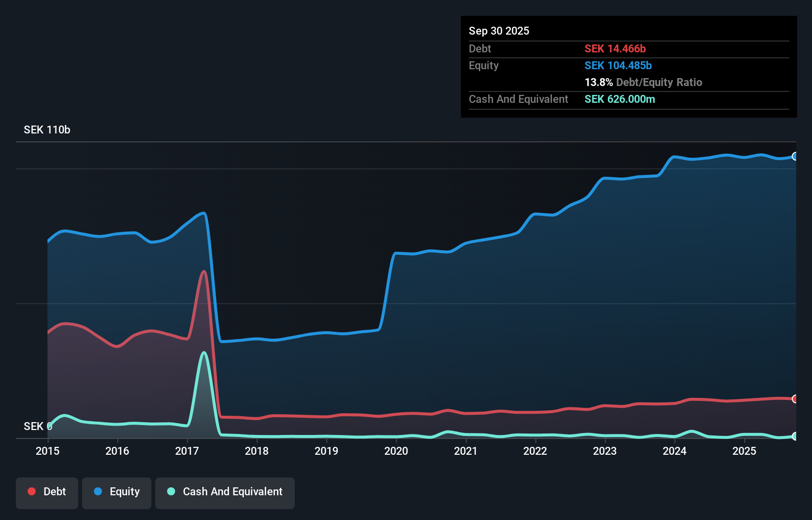Click the 2015 x-axis label

pyautogui.click(x=47, y=451)
